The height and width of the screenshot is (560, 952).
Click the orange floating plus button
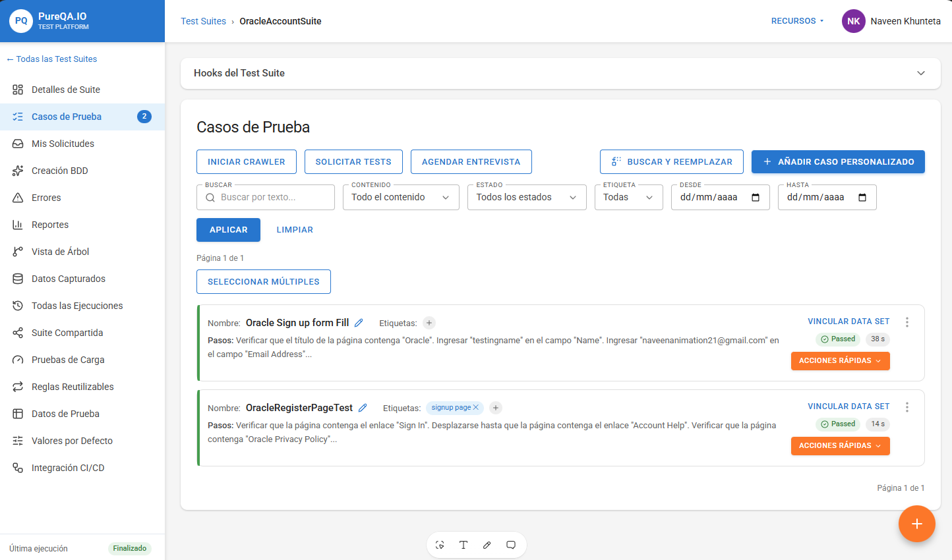point(917,524)
